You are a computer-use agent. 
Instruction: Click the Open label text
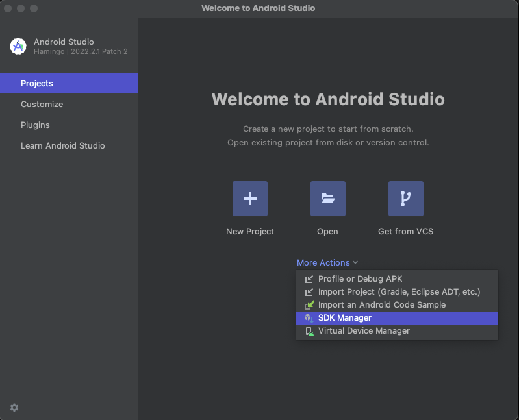(327, 231)
